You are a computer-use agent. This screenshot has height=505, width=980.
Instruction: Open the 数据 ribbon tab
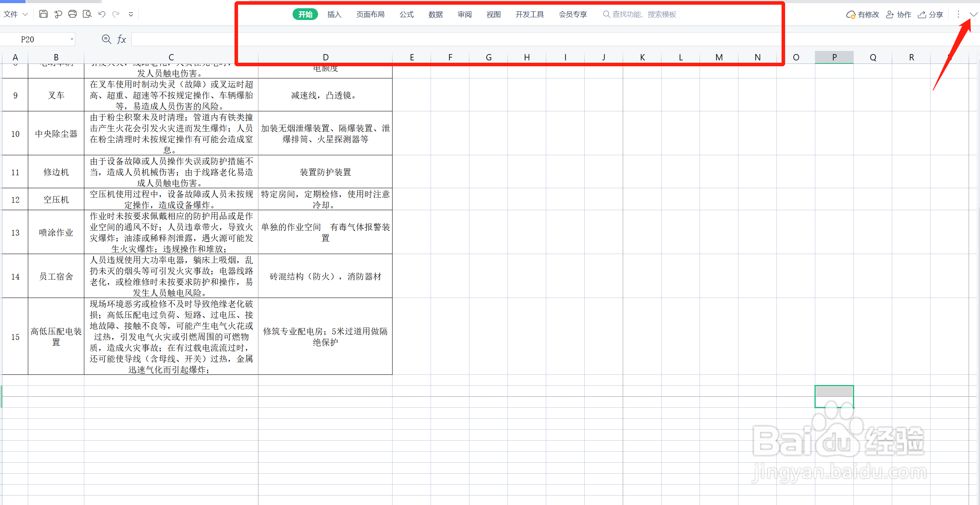coord(435,14)
